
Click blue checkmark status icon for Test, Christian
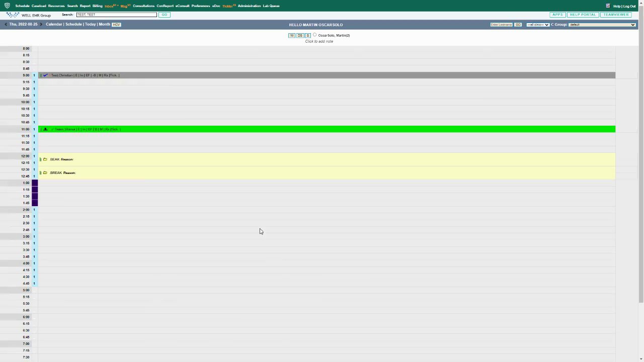tap(45, 75)
